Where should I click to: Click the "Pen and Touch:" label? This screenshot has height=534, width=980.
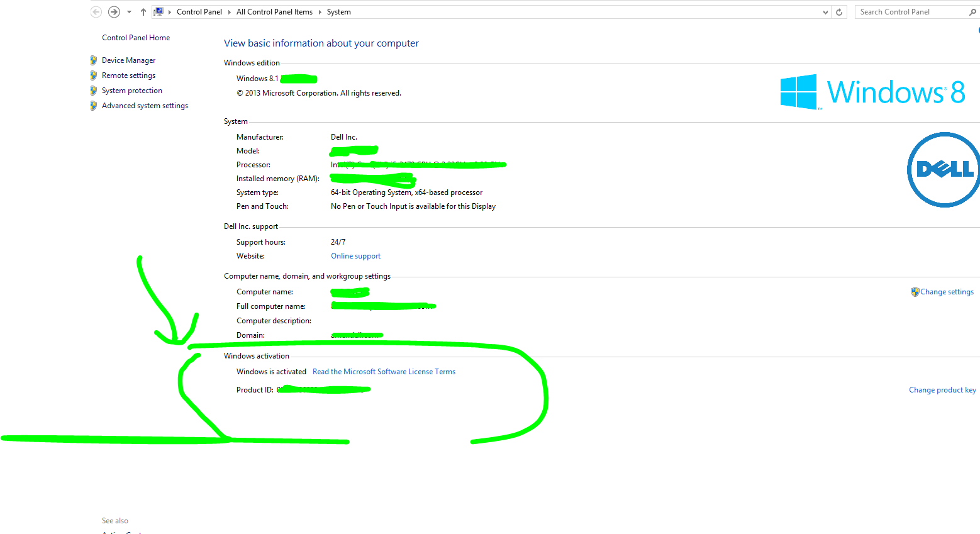[x=262, y=206]
